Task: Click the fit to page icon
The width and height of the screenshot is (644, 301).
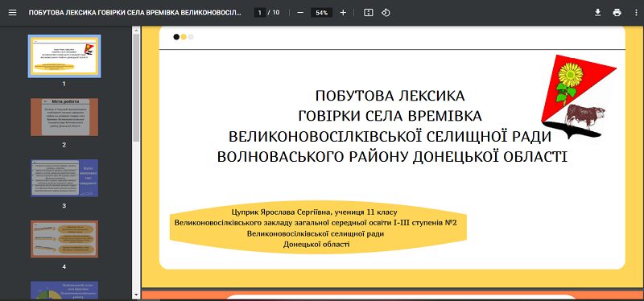Action: pyautogui.click(x=369, y=13)
